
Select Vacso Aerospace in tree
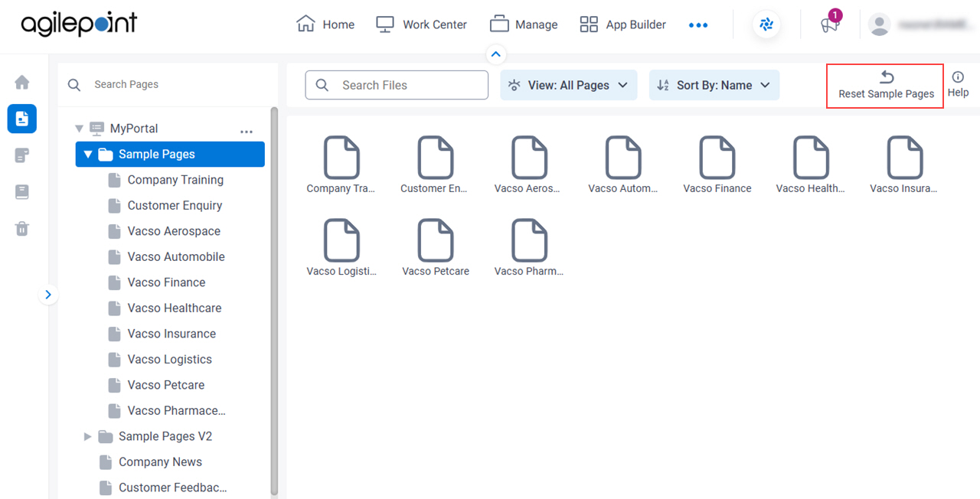pyautogui.click(x=174, y=231)
